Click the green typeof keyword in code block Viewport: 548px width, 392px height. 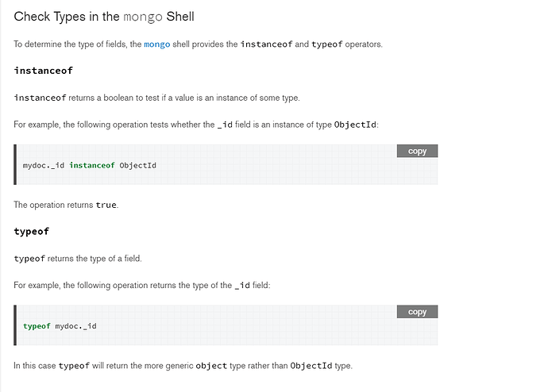click(37, 326)
